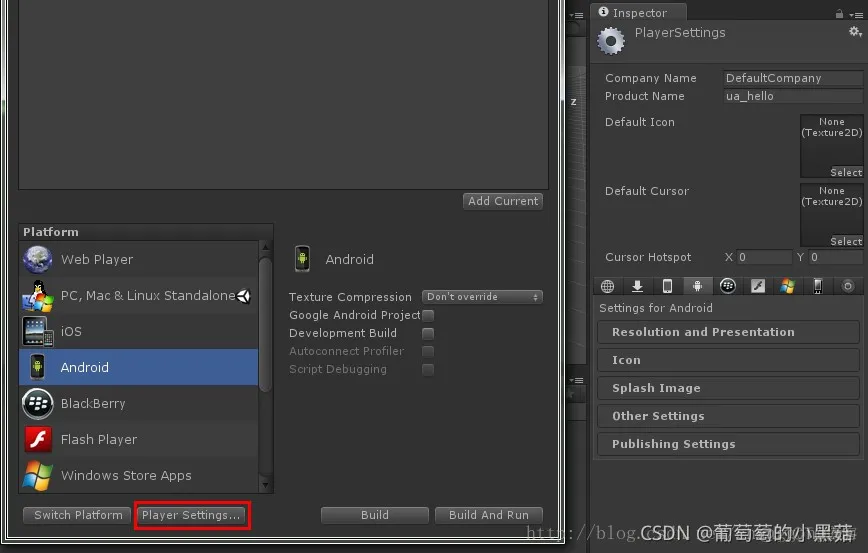Select a Default Icon texture

(x=846, y=172)
